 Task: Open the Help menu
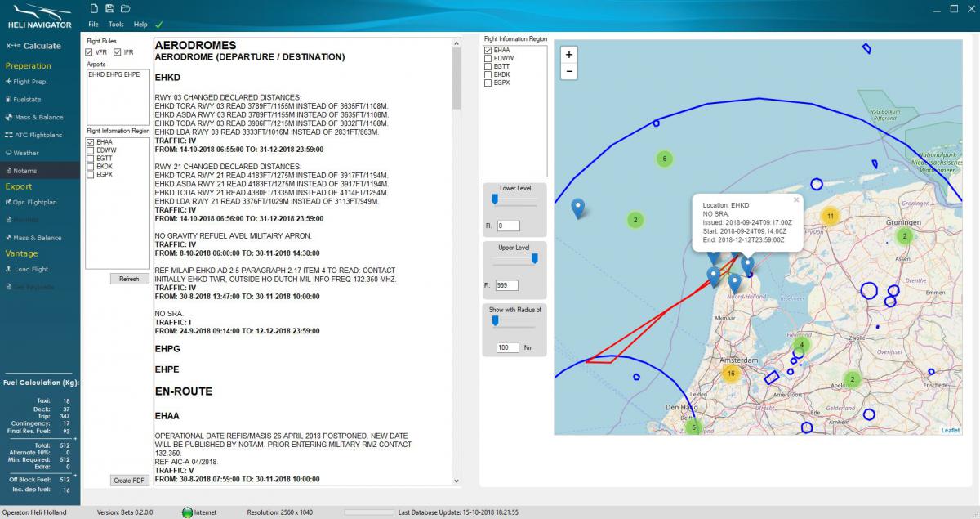point(140,25)
